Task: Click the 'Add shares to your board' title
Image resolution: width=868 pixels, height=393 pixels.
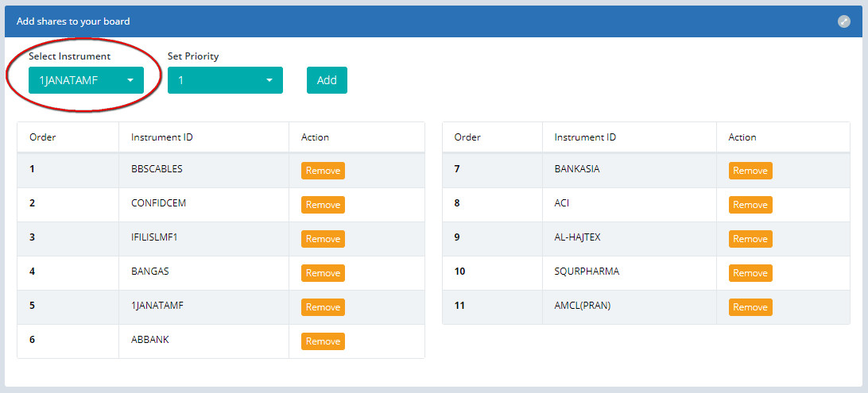Action: point(73,21)
